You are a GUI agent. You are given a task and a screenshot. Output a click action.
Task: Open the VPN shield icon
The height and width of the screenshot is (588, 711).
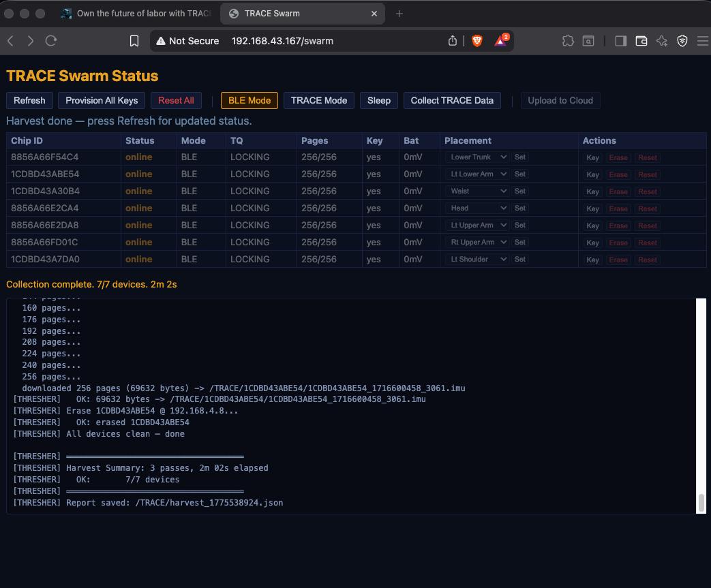(x=682, y=42)
